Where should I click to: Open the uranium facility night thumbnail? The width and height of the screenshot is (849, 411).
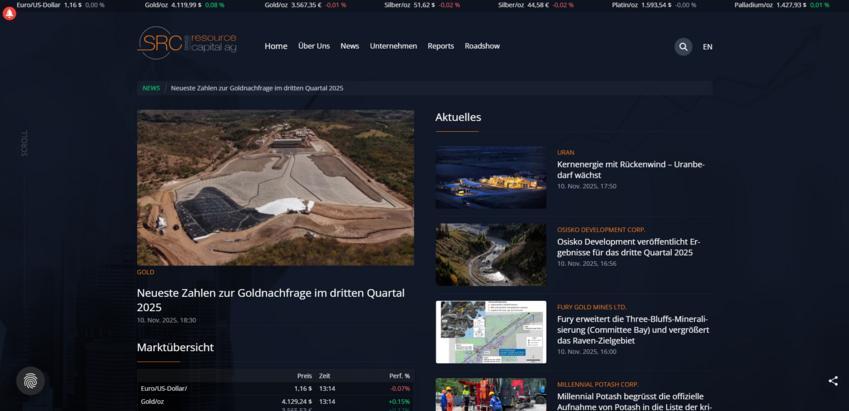tap(491, 177)
